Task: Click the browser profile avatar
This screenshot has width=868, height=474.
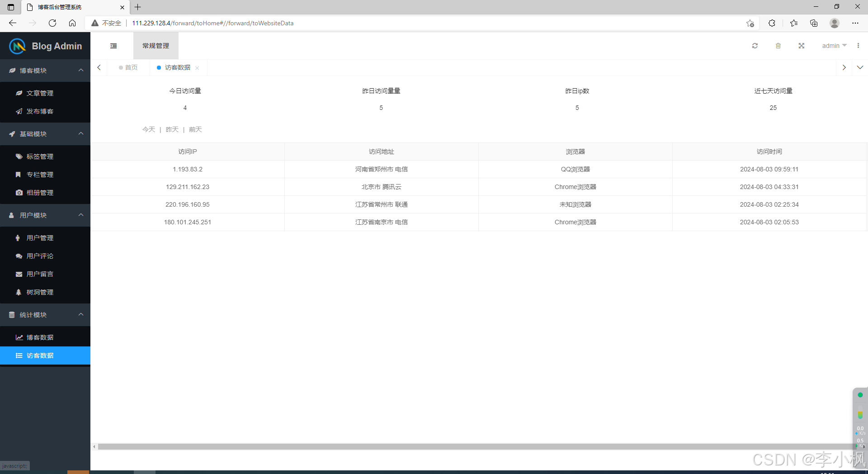Action: pos(835,23)
